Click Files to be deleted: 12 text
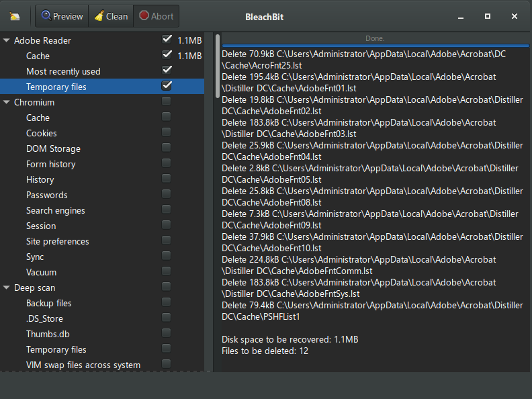 tap(265, 351)
